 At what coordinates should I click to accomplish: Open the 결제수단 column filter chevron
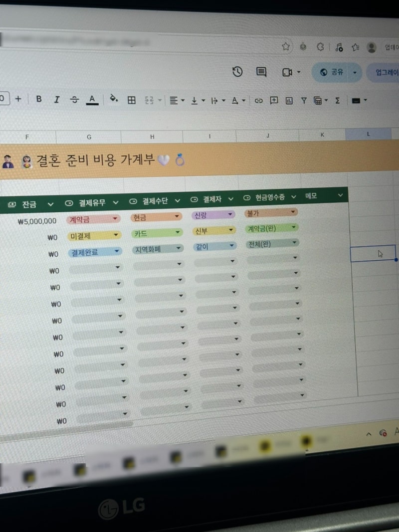(177, 201)
